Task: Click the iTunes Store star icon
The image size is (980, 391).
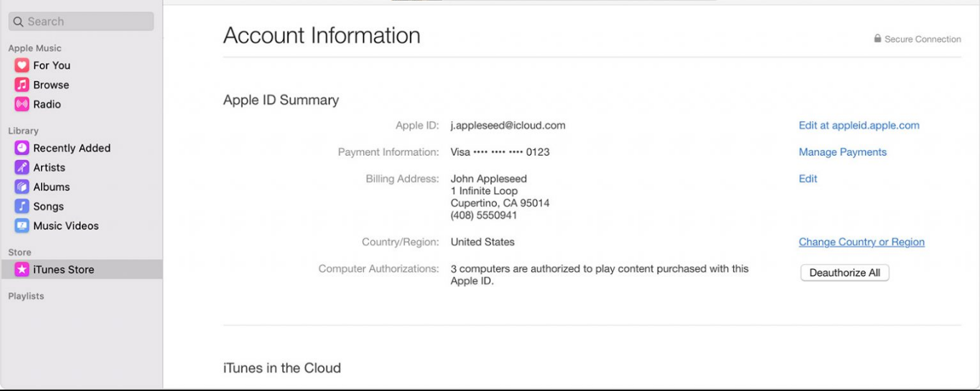Action: point(22,270)
